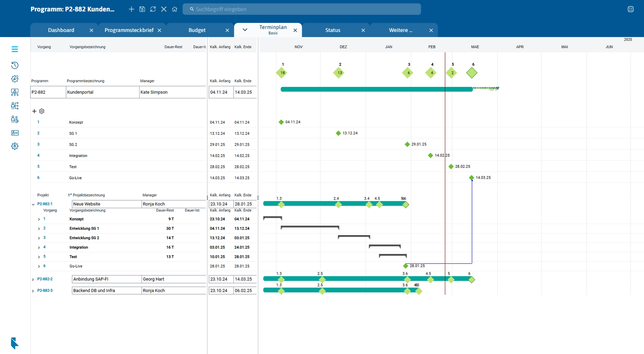Expand the P2-882-2 Anbindung SAP-FI project

click(x=33, y=279)
